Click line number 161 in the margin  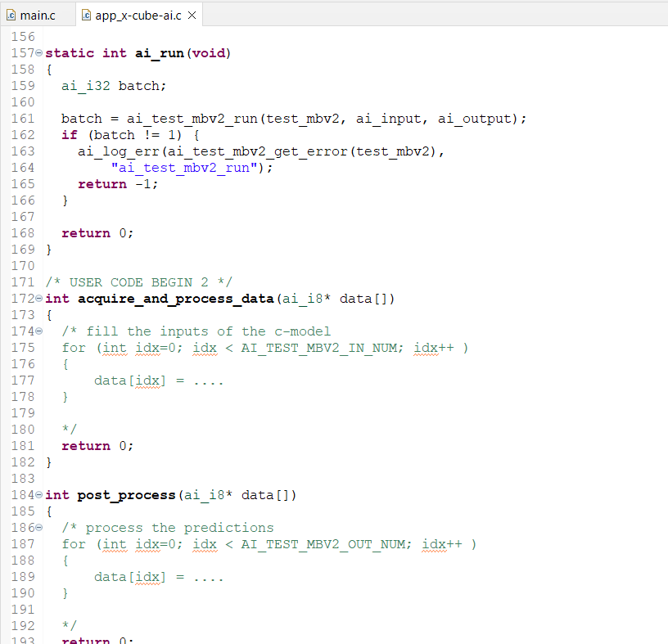coord(21,118)
